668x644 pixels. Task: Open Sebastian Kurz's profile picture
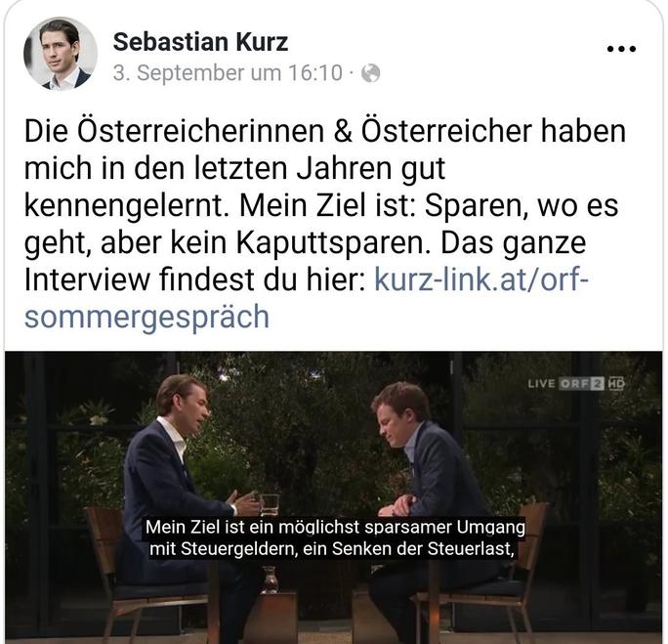click(x=61, y=54)
